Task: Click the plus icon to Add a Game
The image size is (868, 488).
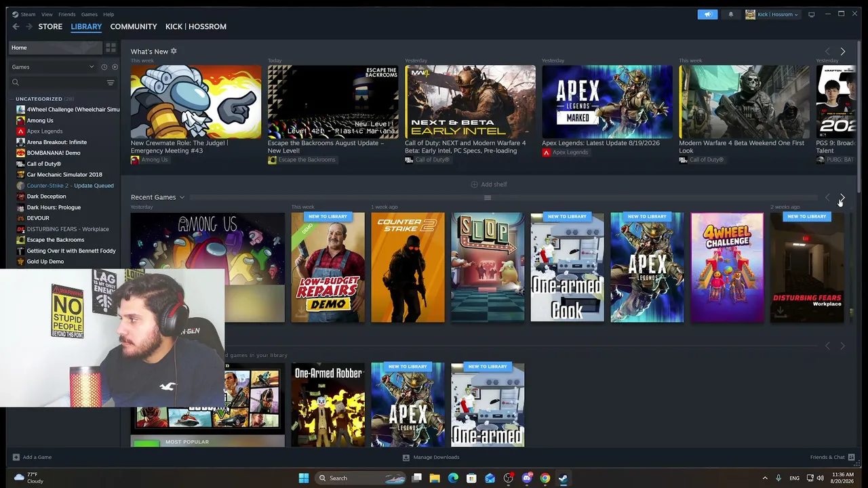Action: pos(16,457)
